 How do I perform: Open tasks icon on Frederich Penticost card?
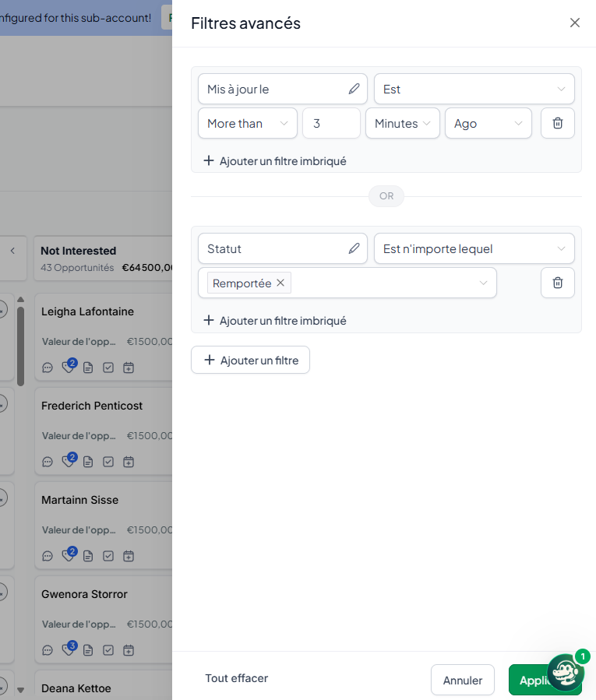click(x=108, y=462)
